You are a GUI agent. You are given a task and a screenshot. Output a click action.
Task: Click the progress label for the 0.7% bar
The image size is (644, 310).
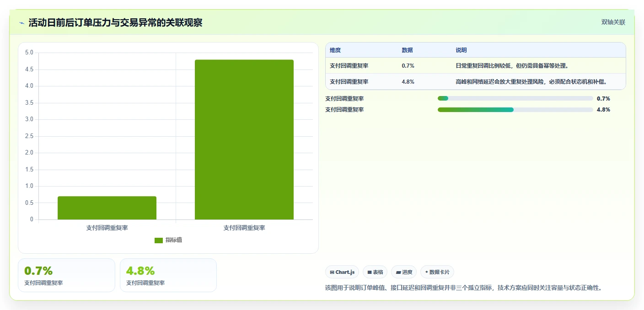click(344, 98)
